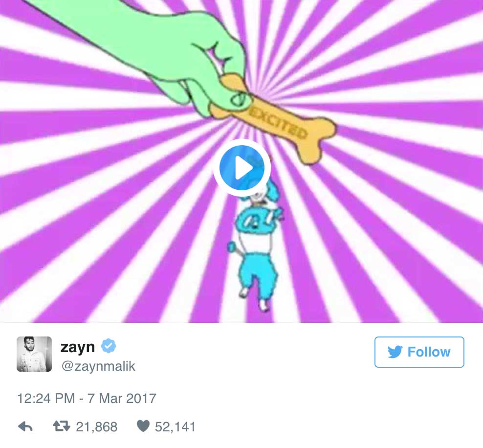Retweet using the retweet arrows icon
Screen dimensions: 483x448
coord(62,426)
